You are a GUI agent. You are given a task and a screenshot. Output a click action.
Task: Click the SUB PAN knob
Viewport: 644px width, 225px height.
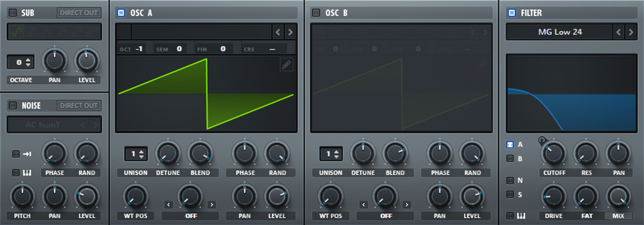[x=54, y=61]
